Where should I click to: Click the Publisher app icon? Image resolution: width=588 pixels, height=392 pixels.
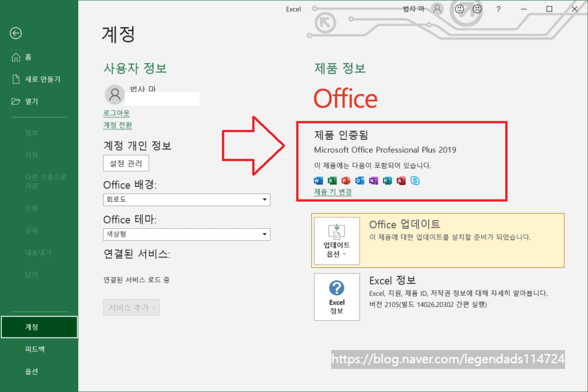coord(388,181)
